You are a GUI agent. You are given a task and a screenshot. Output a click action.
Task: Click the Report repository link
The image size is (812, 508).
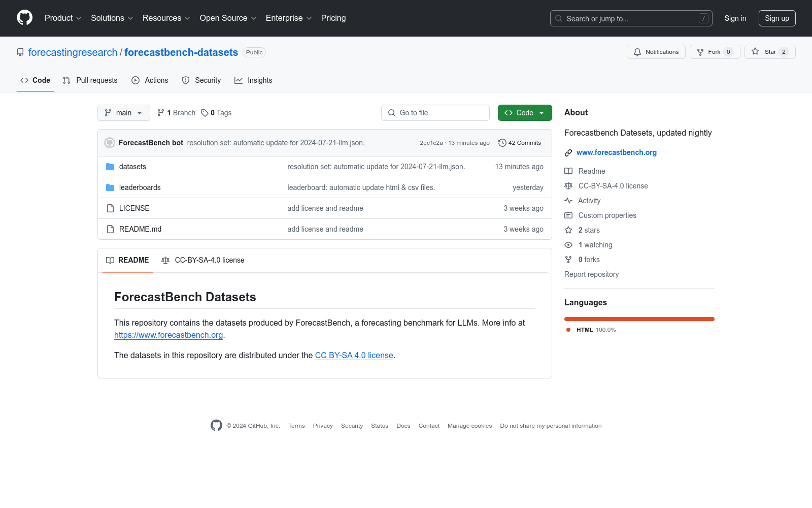click(592, 274)
